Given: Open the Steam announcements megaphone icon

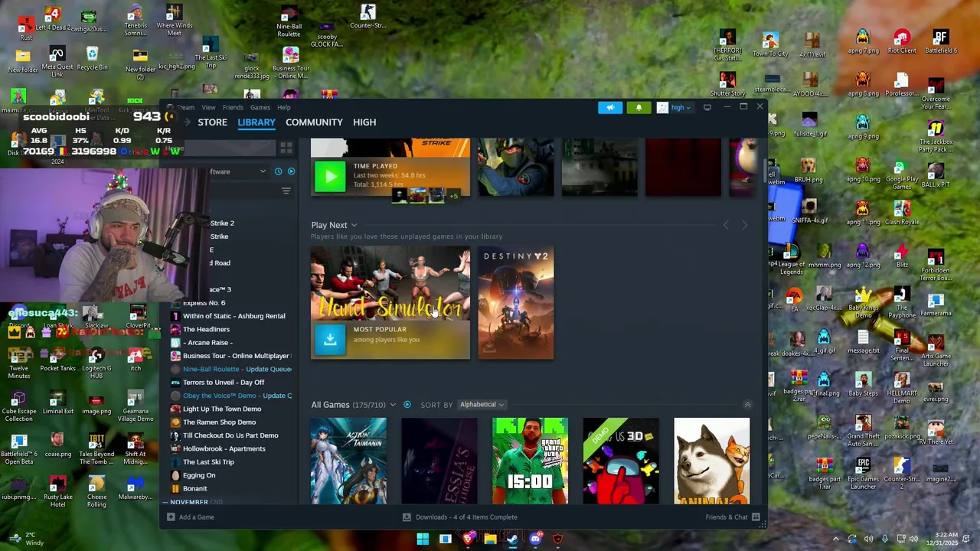Looking at the screenshot, I should click(x=610, y=108).
